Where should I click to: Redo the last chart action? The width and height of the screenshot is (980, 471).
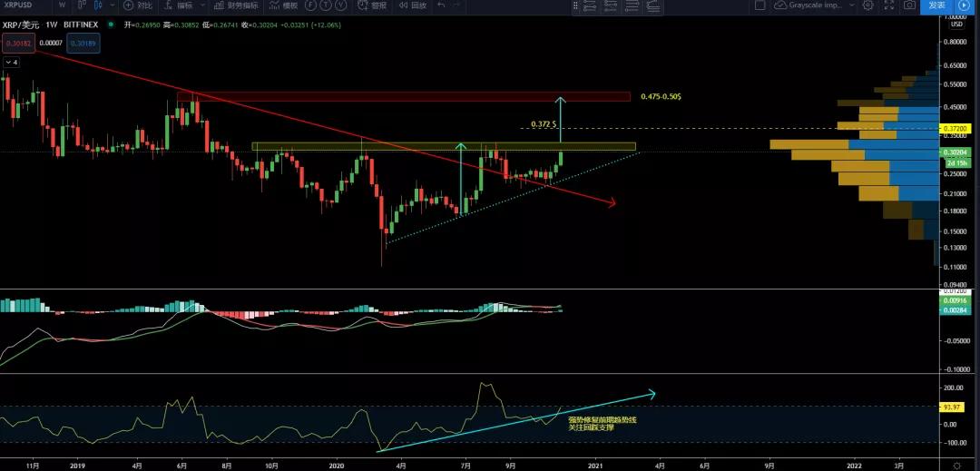click(x=456, y=5)
